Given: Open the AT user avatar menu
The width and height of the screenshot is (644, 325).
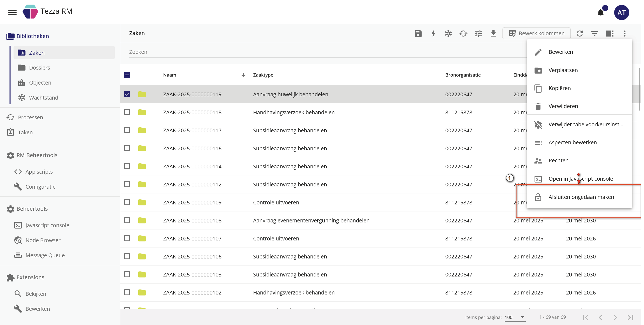Looking at the screenshot, I should point(621,13).
